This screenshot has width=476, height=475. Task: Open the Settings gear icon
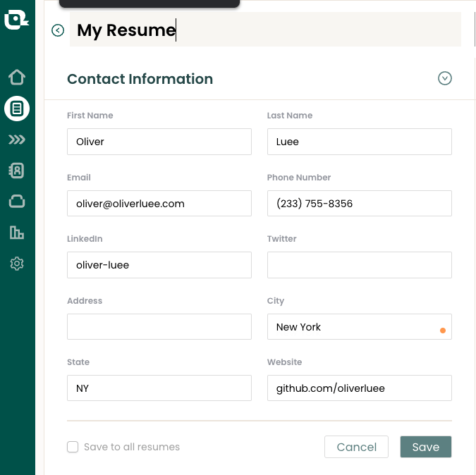17,264
